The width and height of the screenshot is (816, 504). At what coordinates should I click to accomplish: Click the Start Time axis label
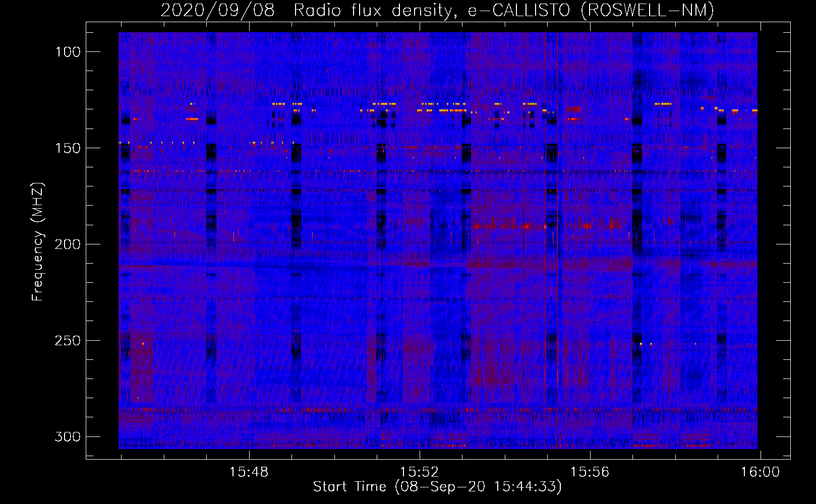pos(437,487)
